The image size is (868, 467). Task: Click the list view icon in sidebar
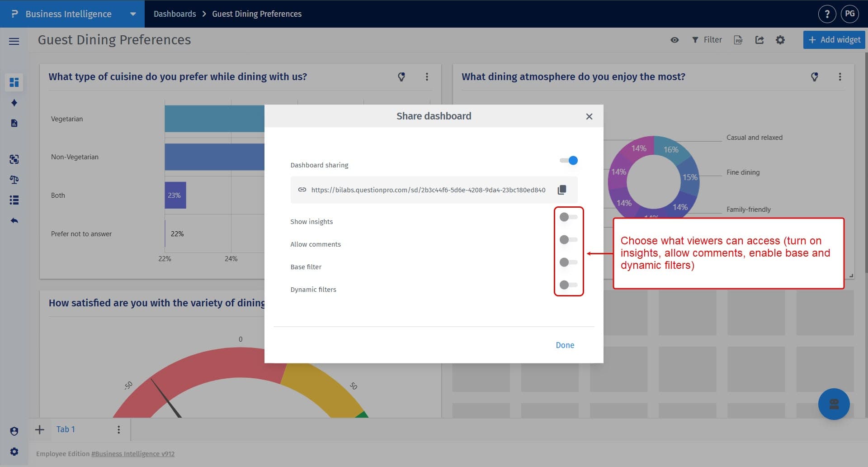[14, 200]
